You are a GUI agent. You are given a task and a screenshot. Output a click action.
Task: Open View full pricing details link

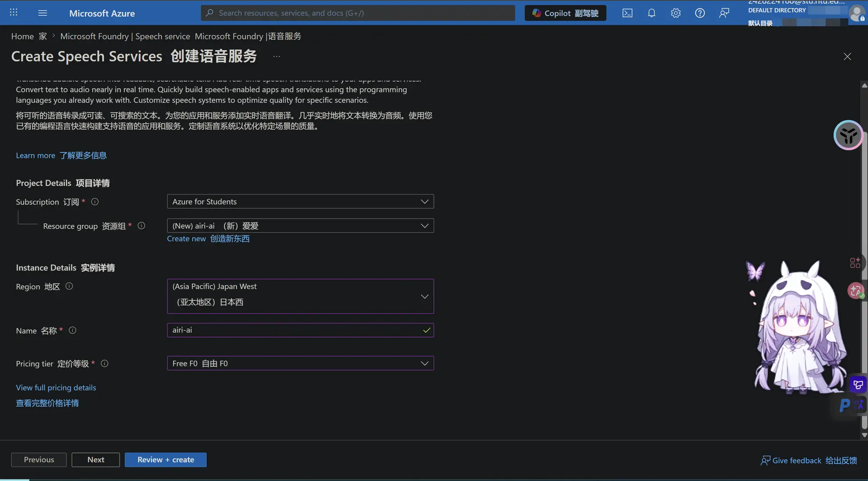pos(56,388)
